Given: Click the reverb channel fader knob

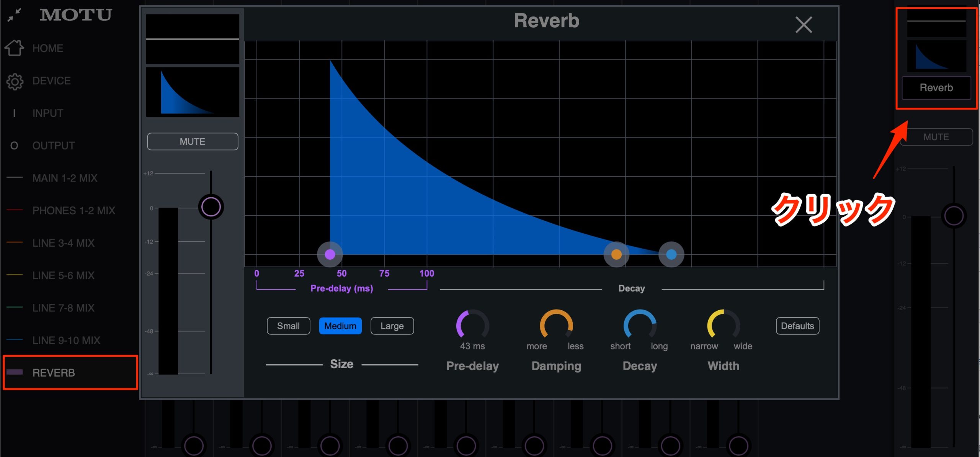Looking at the screenshot, I should click(x=211, y=207).
